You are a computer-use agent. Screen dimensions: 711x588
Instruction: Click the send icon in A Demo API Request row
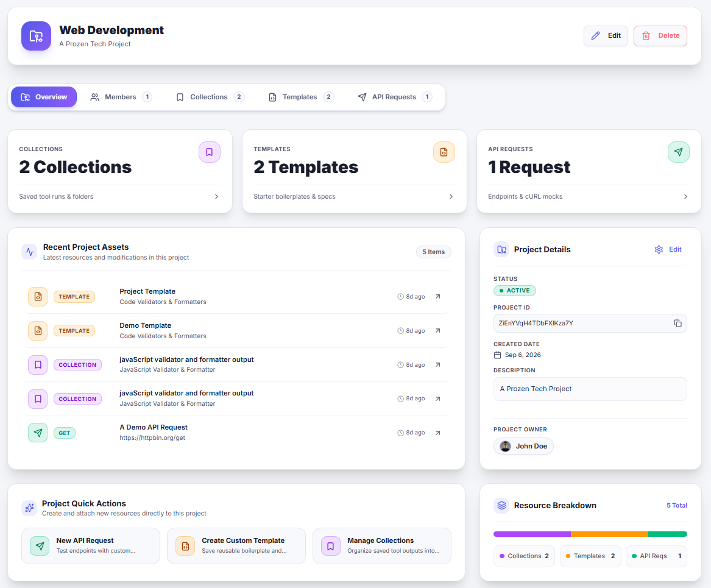click(38, 433)
